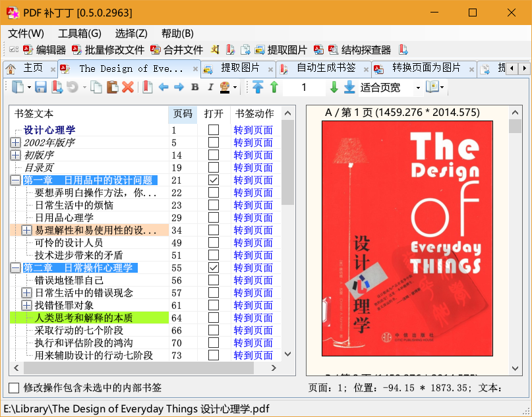The width and height of the screenshot is (532, 417).
Task: Click the blue left arrow outdent icon
Action: point(163,88)
